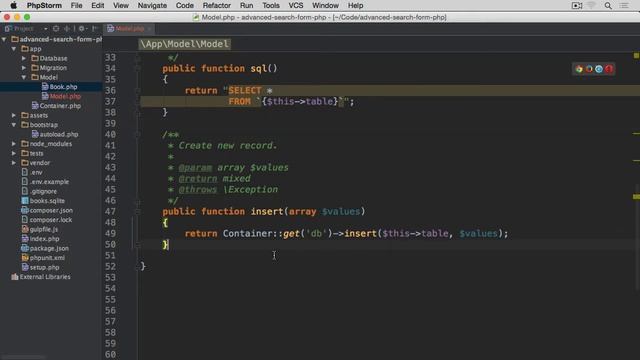
Task: Select External Libraries node
Action: [41, 277]
